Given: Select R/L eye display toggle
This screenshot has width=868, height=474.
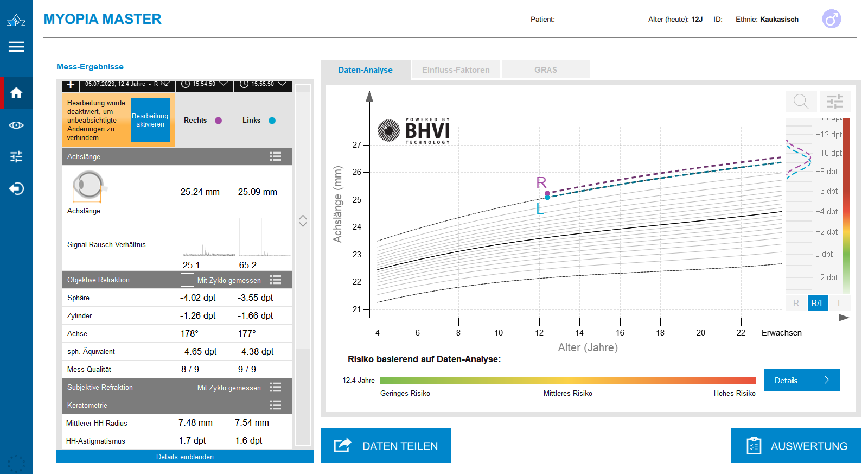Looking at the screenshot, I should click(x=818, y=303).
